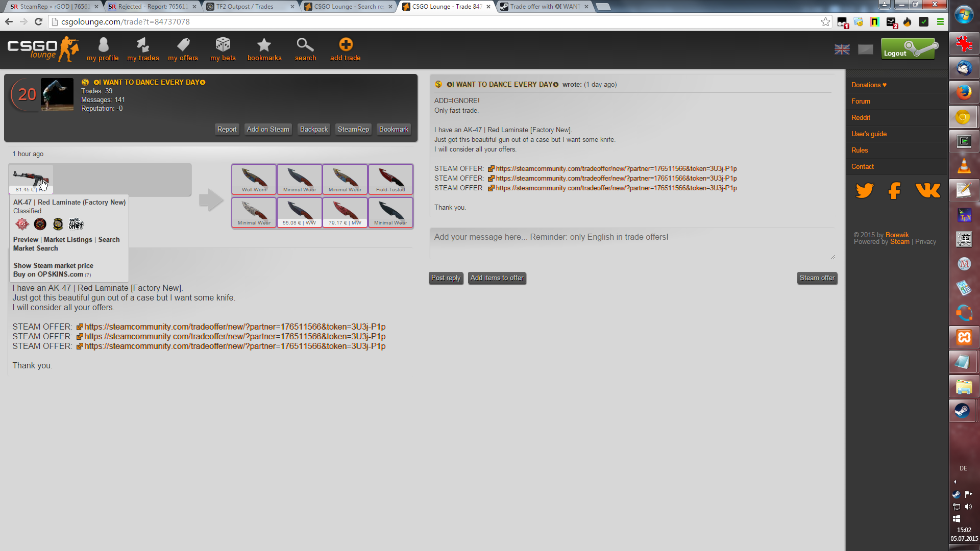Open the Twitter bird icon
Screen dimensions: 980x551
[865, 191]
